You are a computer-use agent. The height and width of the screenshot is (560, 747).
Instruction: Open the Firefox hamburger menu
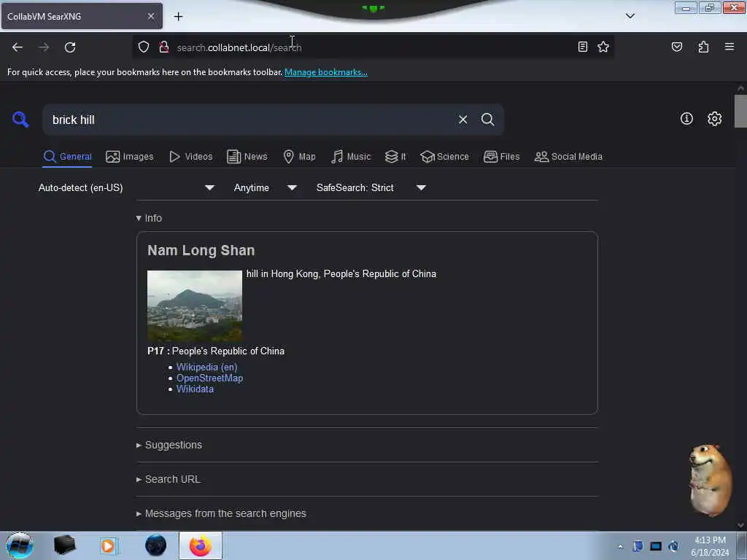point(729,47)
